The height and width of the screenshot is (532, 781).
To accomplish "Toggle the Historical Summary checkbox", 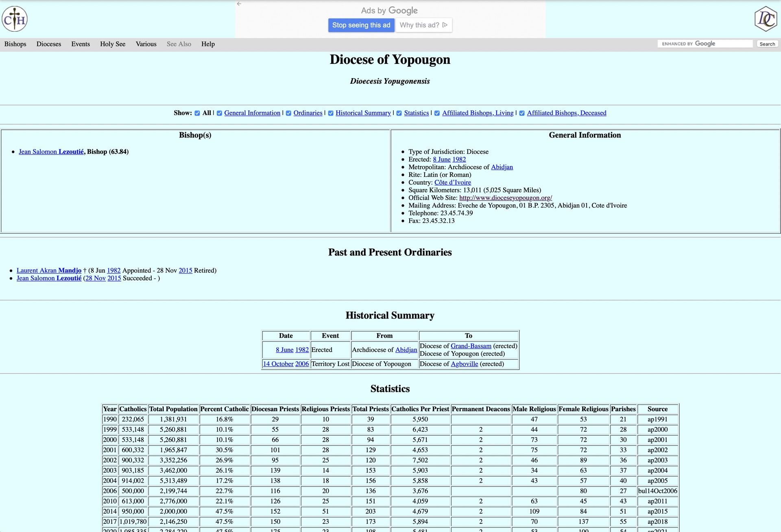I will click(331, 113).
